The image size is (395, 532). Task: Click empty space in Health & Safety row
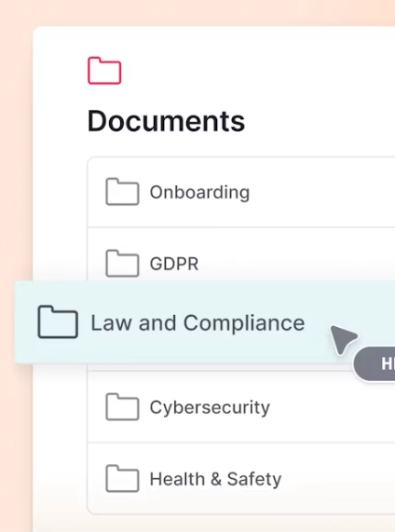pyautogui.click(x=339, y=479)
